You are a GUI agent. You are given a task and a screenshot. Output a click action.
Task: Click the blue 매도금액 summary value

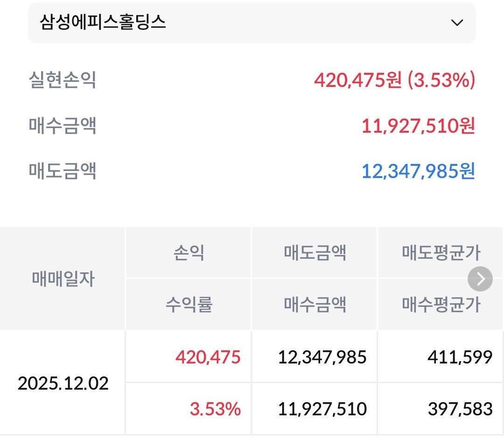coord(418,171)
